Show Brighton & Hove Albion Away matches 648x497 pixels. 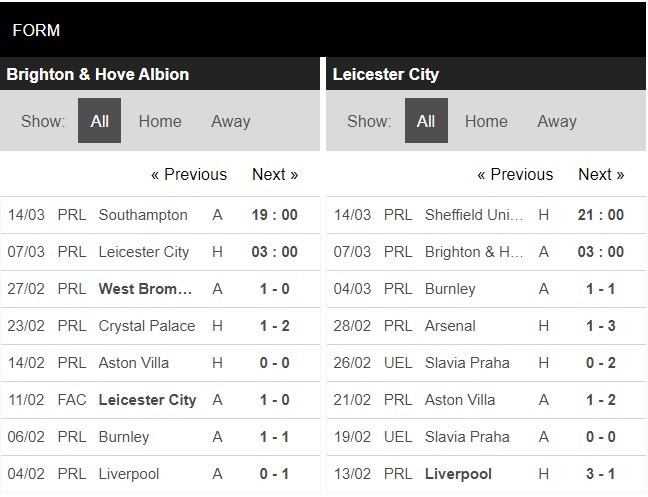pyautogui.click(x=230, y=121)
